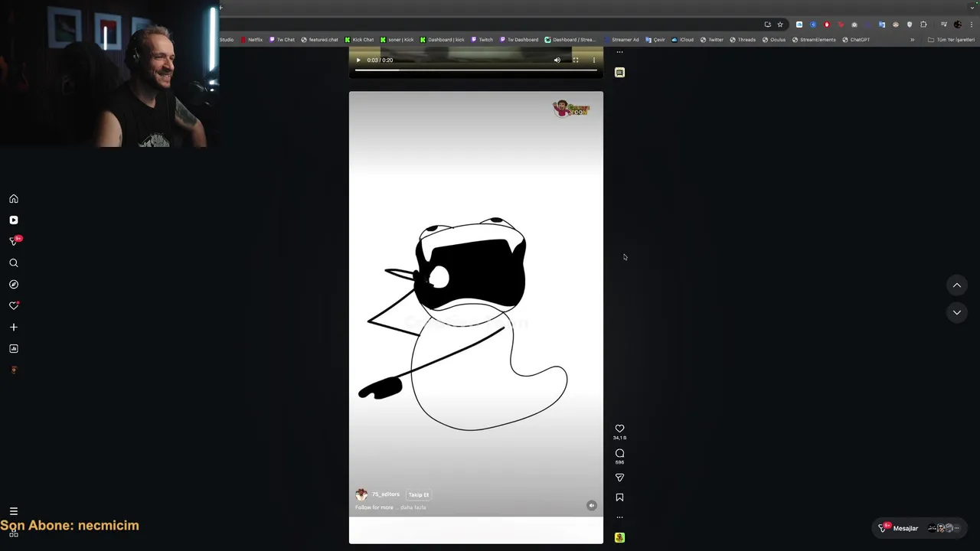
Task: Open the ChatGPT bookmark
Action: click(x=856, y=40)
